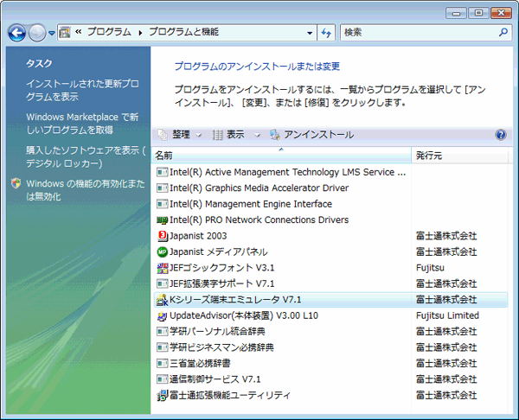The width and height of the screenshot is (519, 420).
Task: Click 富士通株式会社 publisher in 通信制御サービス row
Action: click(446, 379)
